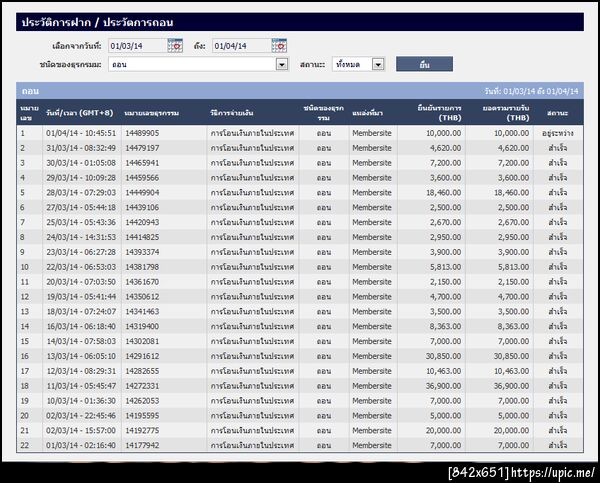Viewport: 600px width, 483px height.
Task: Click total received 5,813.00 in row 10
Action: tap(514, 267)
